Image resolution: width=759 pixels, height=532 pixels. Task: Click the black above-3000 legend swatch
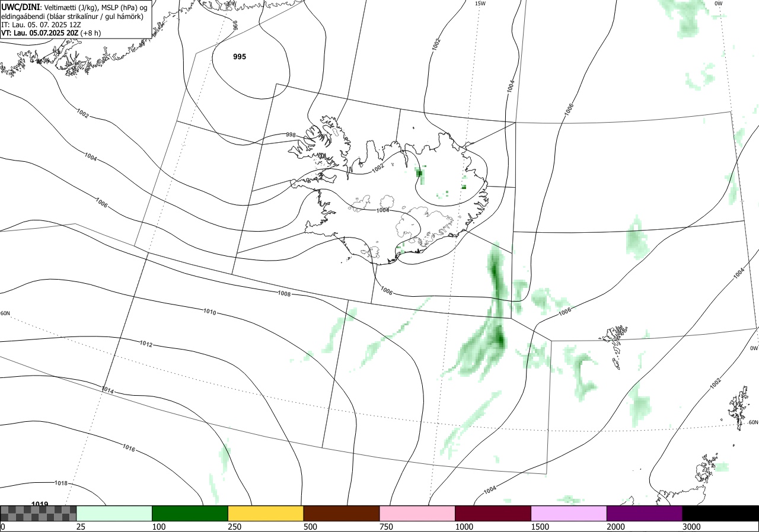tap(720, 513)
